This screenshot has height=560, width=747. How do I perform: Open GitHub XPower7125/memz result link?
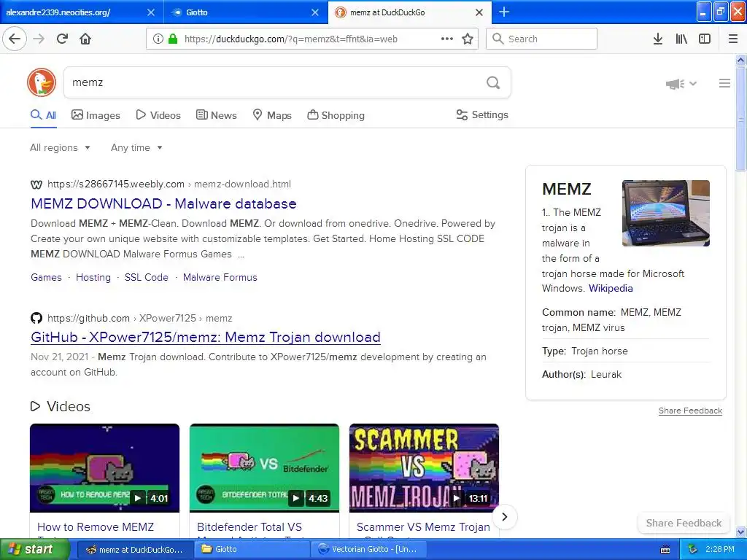tap(205, 337)
